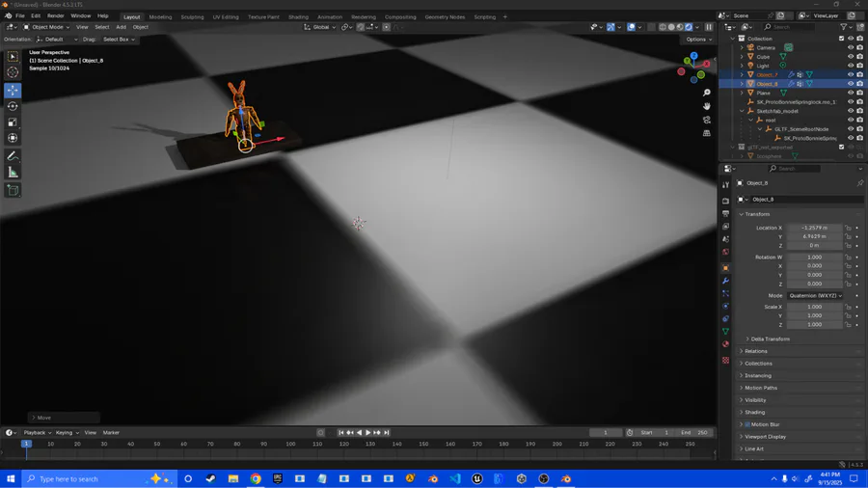
Task: Click the viewport pan hand icon
Action: coord(706,106)
